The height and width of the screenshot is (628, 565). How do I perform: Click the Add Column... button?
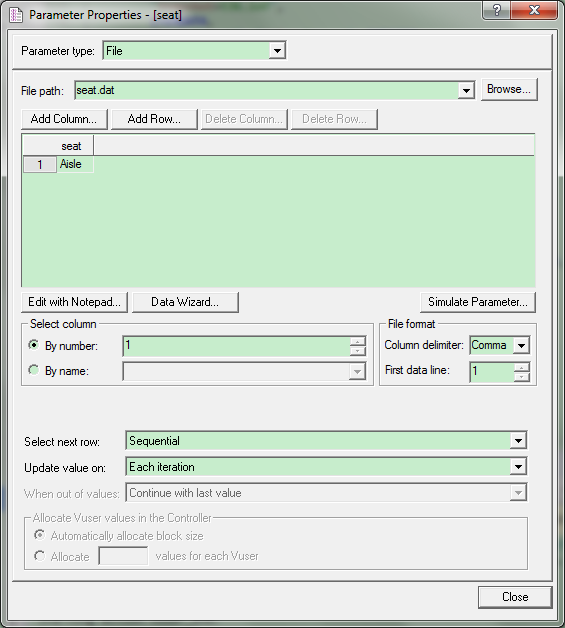click(64, 119)
